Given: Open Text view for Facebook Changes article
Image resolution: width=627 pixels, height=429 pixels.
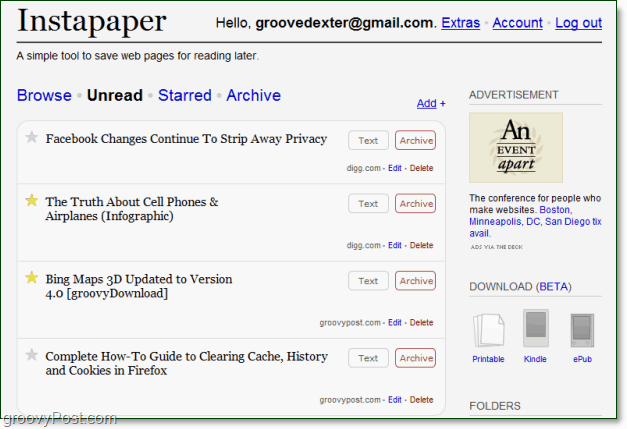Looking at the screenshot, I should tap(368, 140).
